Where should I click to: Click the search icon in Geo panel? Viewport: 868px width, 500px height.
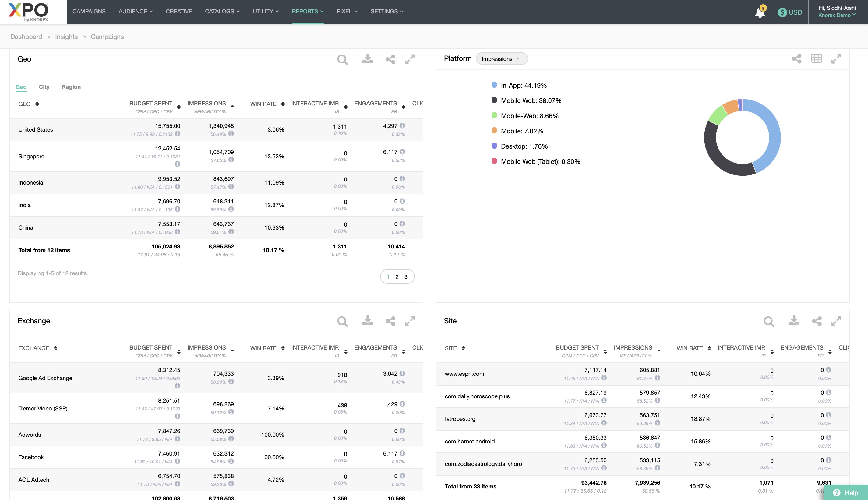point(342,59)
